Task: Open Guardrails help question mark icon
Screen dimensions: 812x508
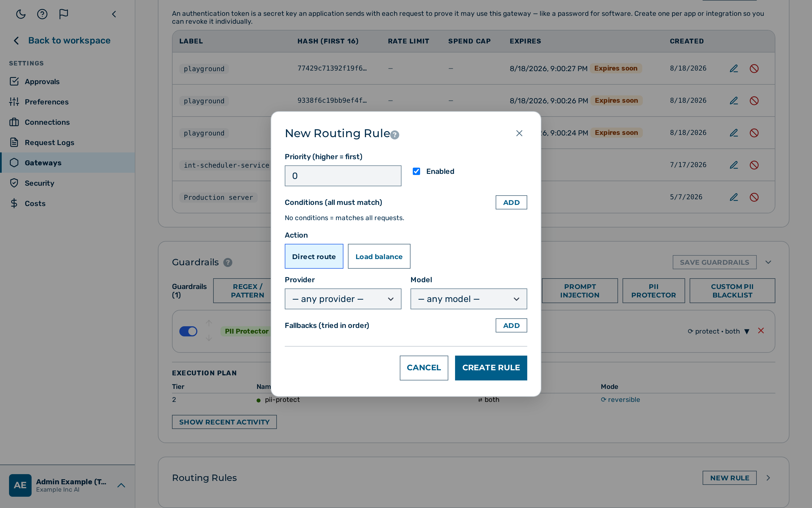Action: click(x=228, y=262)
